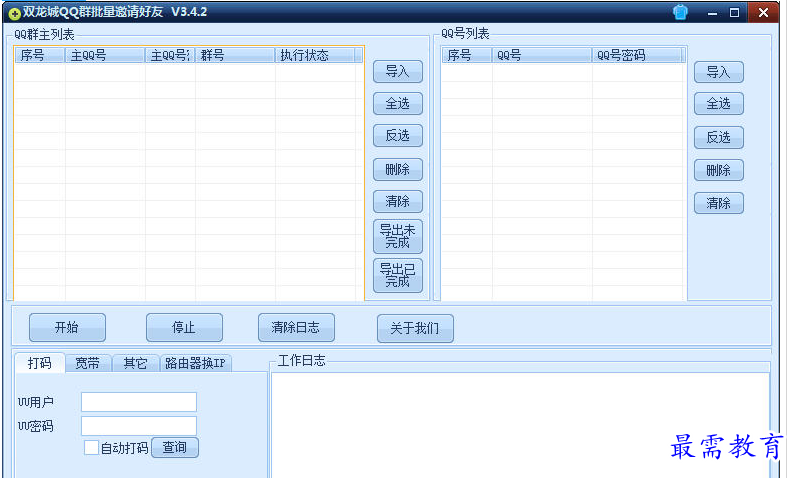Delete entries from QQ号列表 with 删除
The width and height of the screenshot is (792, 478).
[718, 170]
